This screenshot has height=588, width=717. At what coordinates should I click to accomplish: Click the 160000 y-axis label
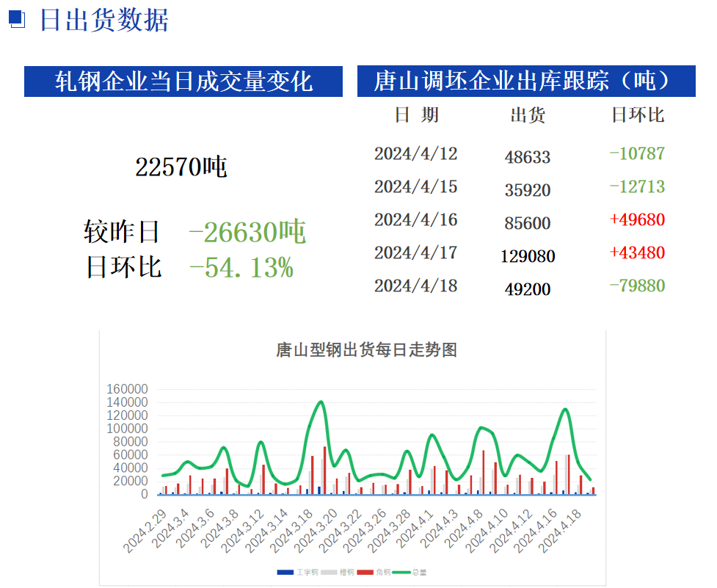point(127,389)
